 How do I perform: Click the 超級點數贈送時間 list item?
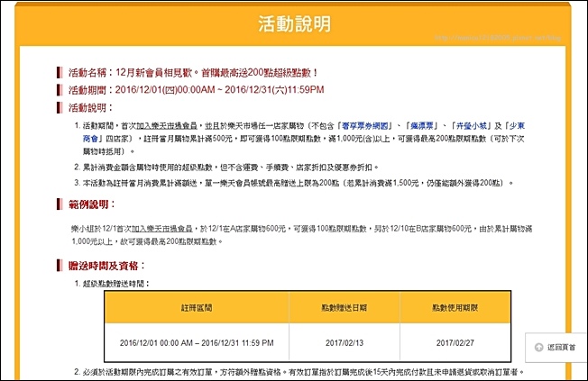pos(115,284)
